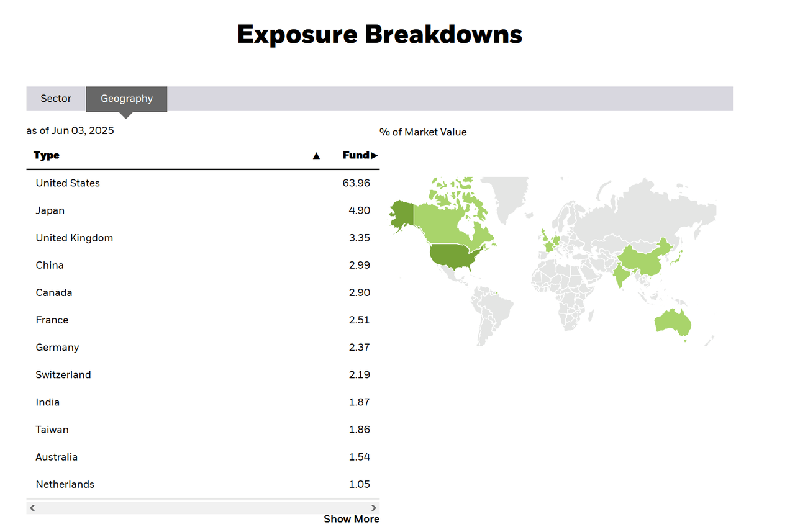
Task: Click the ascending sort triangle on Type column
Action: (x=316, y=155)
